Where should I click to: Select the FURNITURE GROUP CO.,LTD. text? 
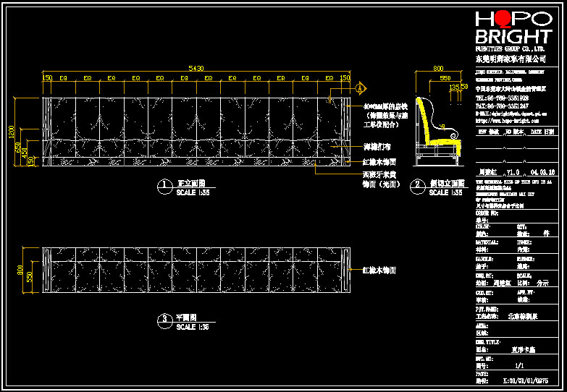pos(511,48)
